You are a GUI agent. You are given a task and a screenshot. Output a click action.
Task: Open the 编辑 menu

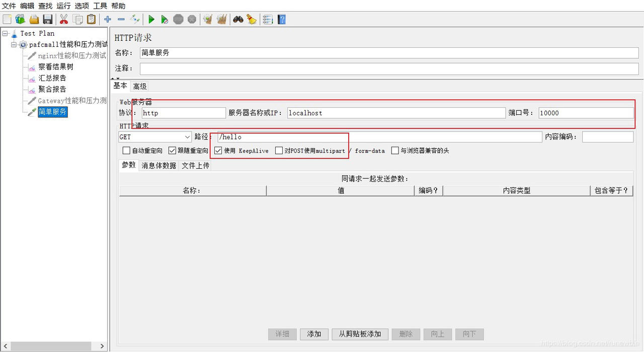point(27,6)
